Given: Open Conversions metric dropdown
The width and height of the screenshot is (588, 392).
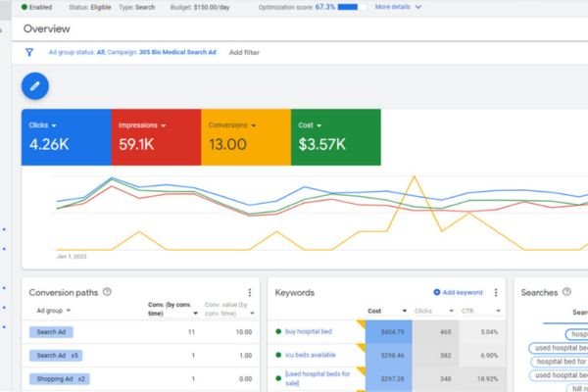Looking at the screenshot, I should click(x=253, y=125).
